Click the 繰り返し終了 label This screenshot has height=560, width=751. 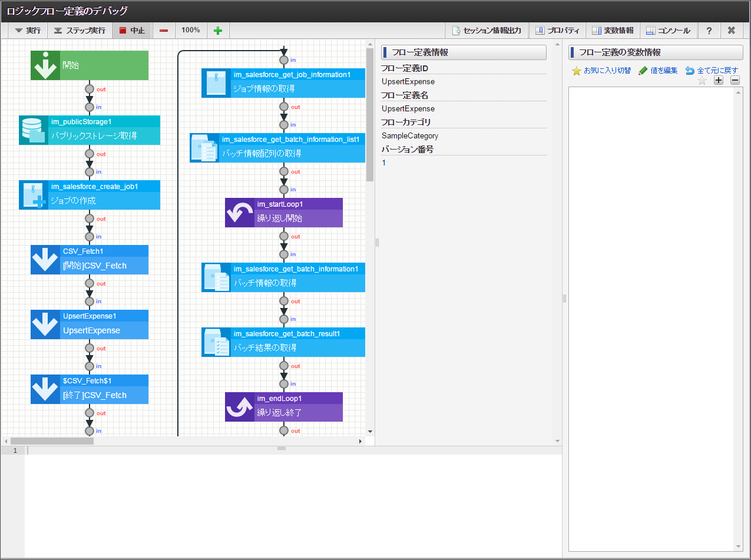click(280, 413)
